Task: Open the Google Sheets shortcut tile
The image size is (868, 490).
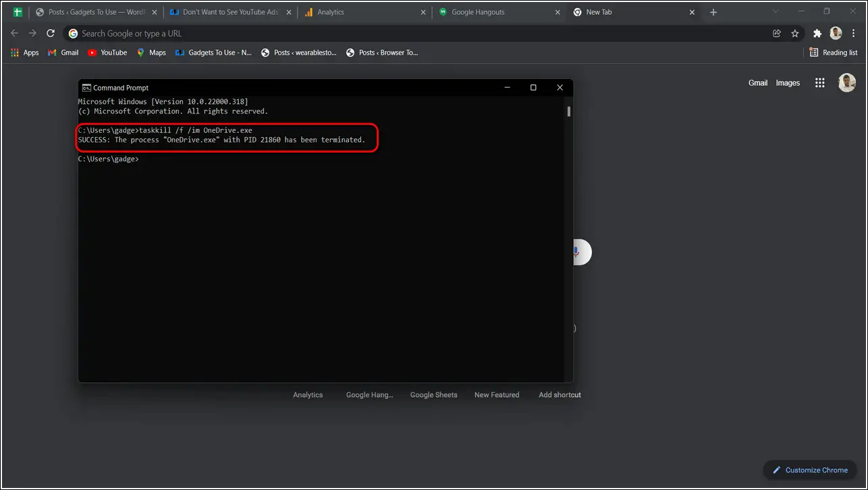Action: click(434, 395)
